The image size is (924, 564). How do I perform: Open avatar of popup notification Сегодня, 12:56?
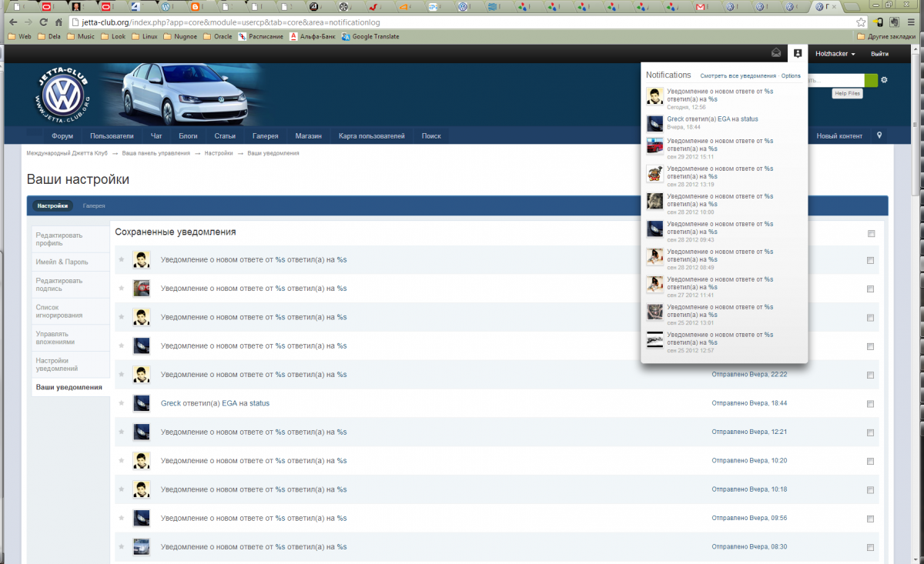click(x=654, y=95)
